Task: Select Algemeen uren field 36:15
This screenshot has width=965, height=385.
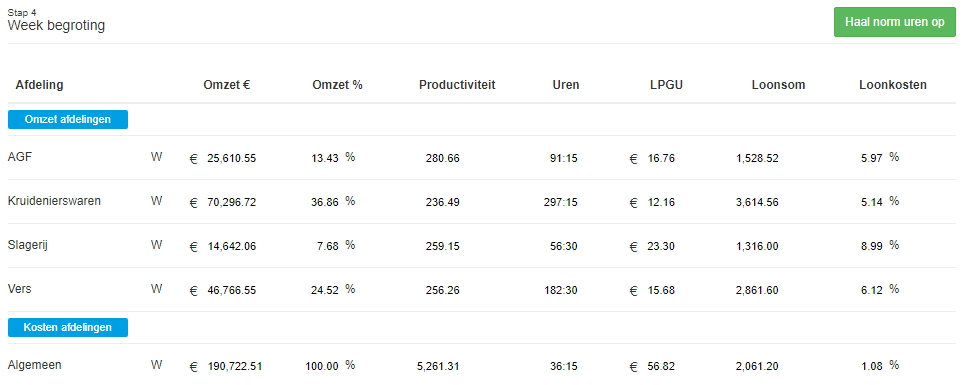Action: [564, 366]
